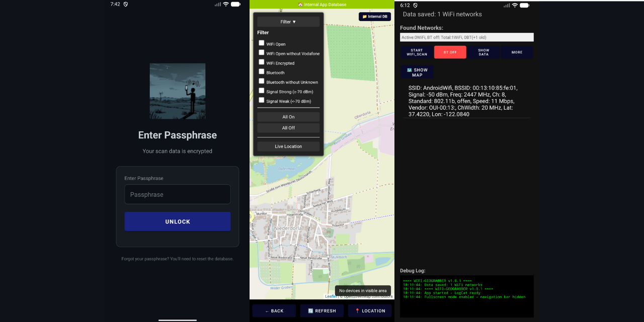
Task: Select All Off in filter menu
Action: pyautogui.click(x=288, y=128)
